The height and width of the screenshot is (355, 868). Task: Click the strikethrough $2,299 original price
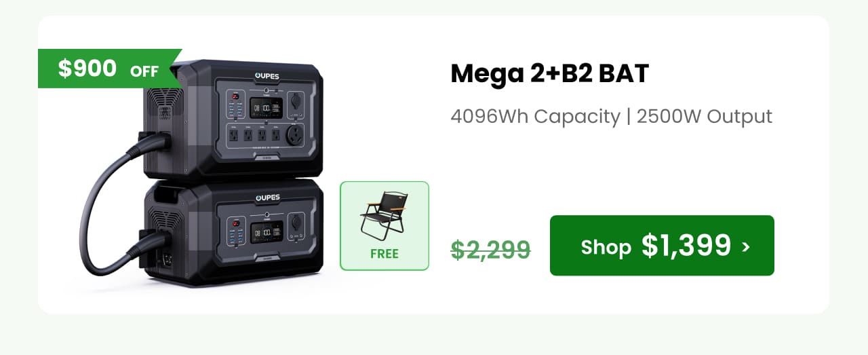(491, 250)
